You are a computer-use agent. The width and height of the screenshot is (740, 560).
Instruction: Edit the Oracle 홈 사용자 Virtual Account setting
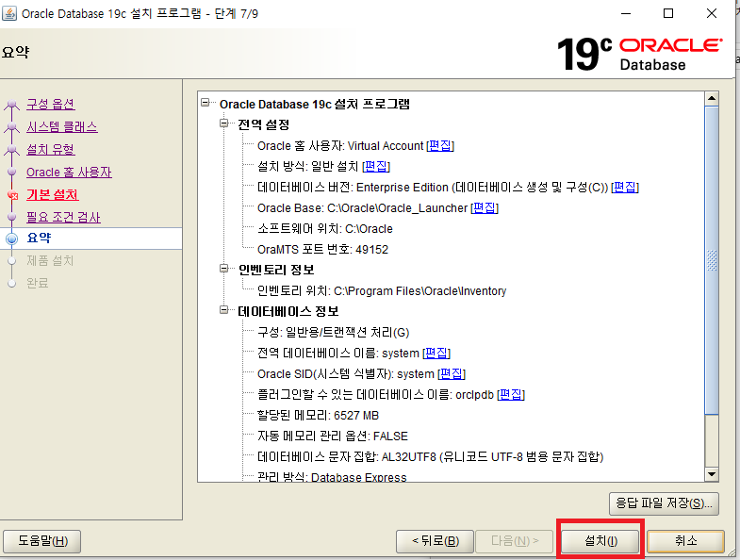click(x=440, y=146)
